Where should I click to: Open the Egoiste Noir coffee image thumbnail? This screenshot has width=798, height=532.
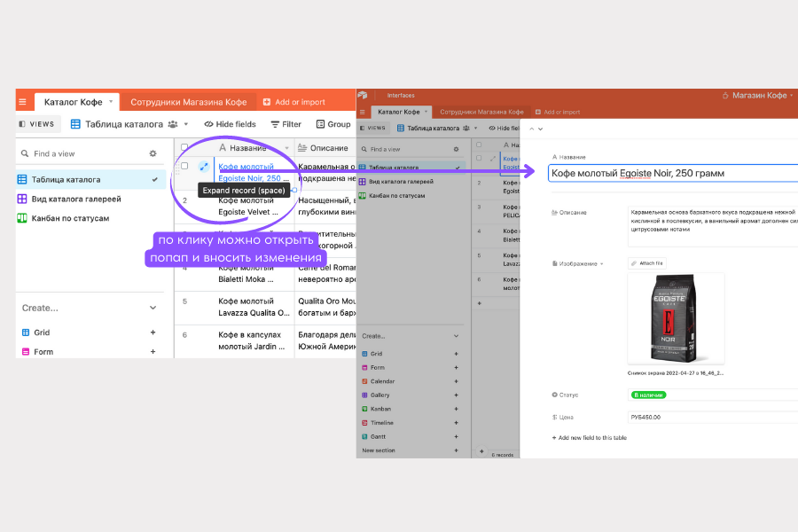pos(676,318)
